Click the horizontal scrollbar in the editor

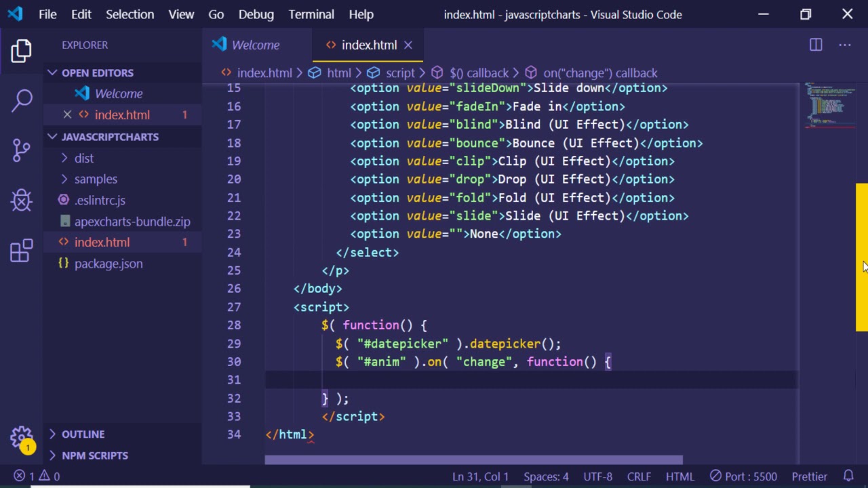tap(473, 460)
